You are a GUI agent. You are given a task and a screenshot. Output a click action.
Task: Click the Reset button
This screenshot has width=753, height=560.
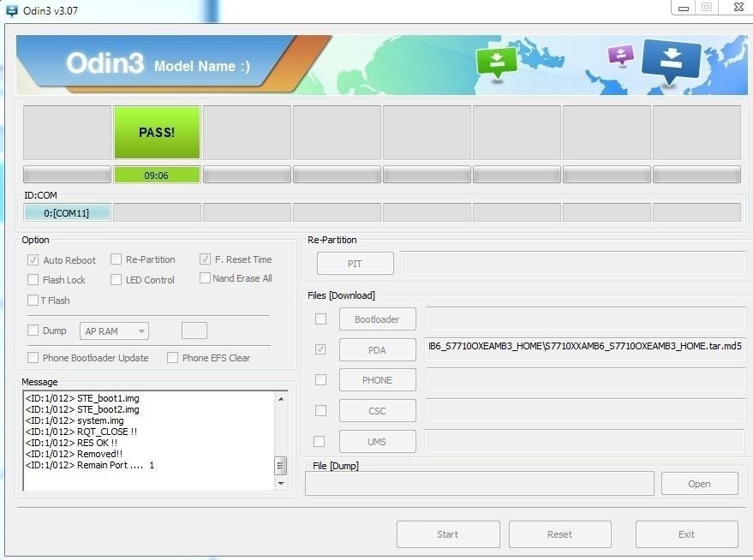click(560, 534)
